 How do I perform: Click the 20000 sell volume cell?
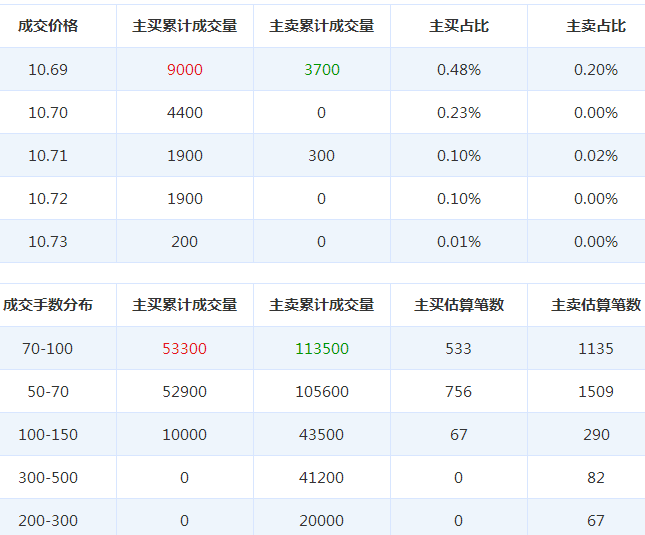pos(322,521)
